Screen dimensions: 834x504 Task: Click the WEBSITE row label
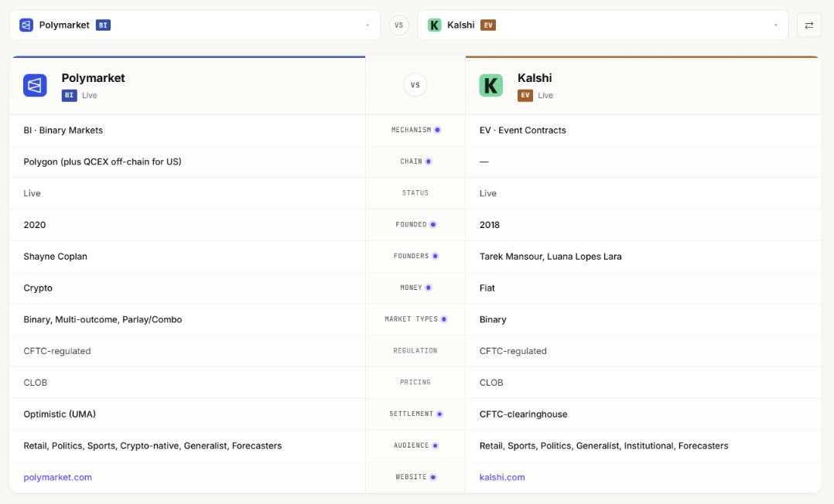point(411,477)
